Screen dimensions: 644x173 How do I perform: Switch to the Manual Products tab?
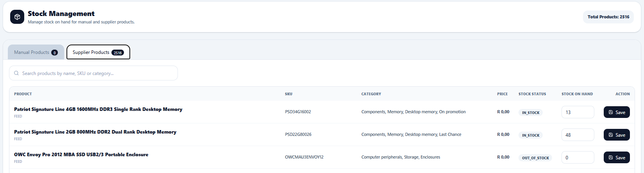click(36, 52)
